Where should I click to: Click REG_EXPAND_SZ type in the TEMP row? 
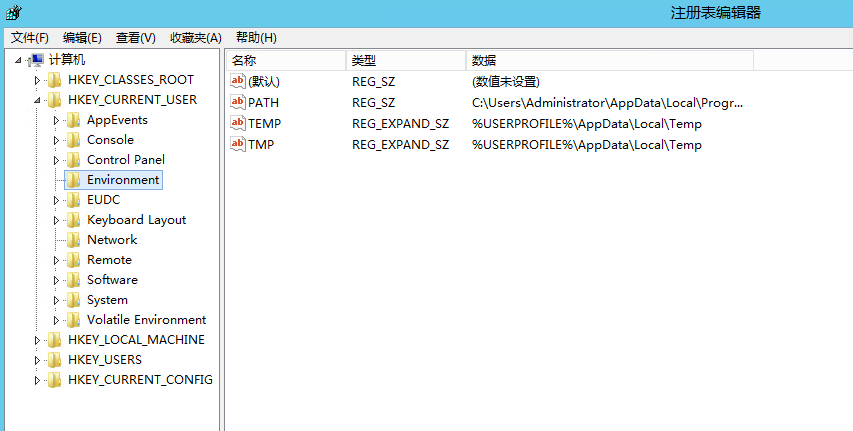click(x=400, y=124)
